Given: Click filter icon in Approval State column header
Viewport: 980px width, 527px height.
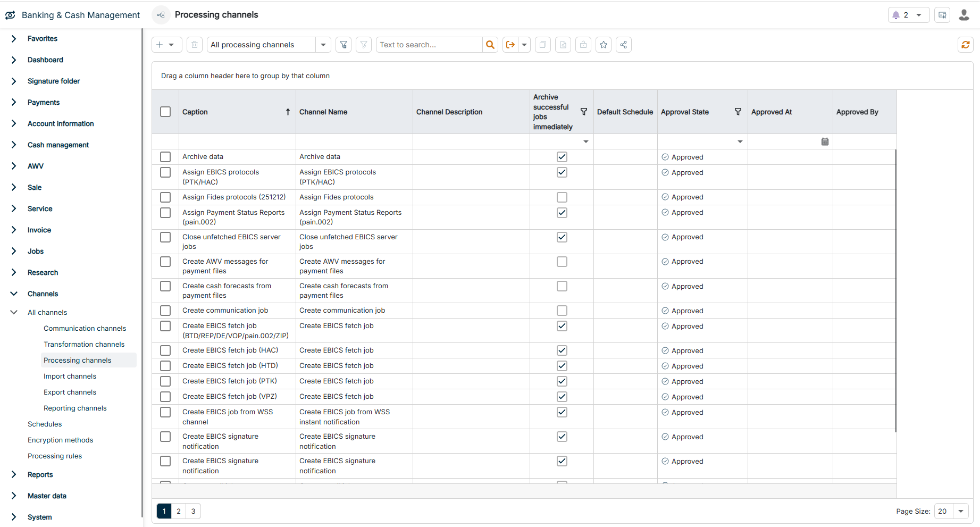Looking at the screenshot, I should [x=738, y=112].
